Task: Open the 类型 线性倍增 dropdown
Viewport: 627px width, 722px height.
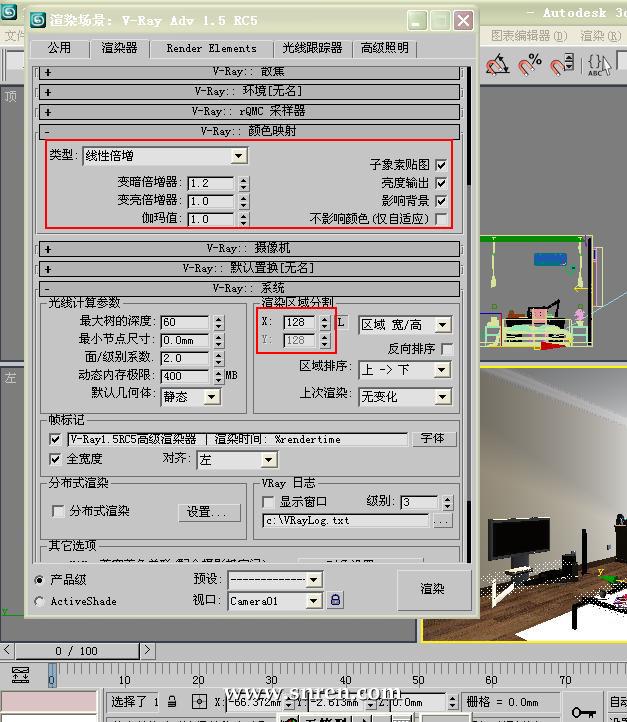Action: coord(165,156)
